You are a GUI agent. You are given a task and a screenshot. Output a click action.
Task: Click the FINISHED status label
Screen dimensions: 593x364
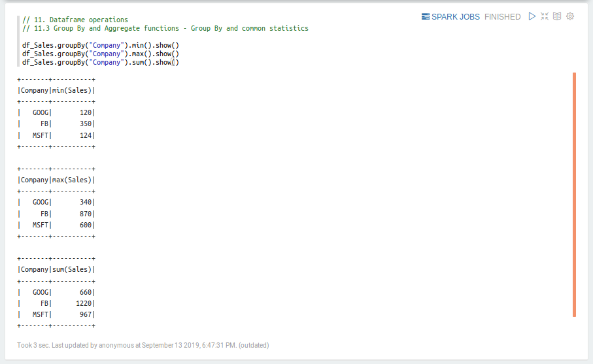(502, 16)
